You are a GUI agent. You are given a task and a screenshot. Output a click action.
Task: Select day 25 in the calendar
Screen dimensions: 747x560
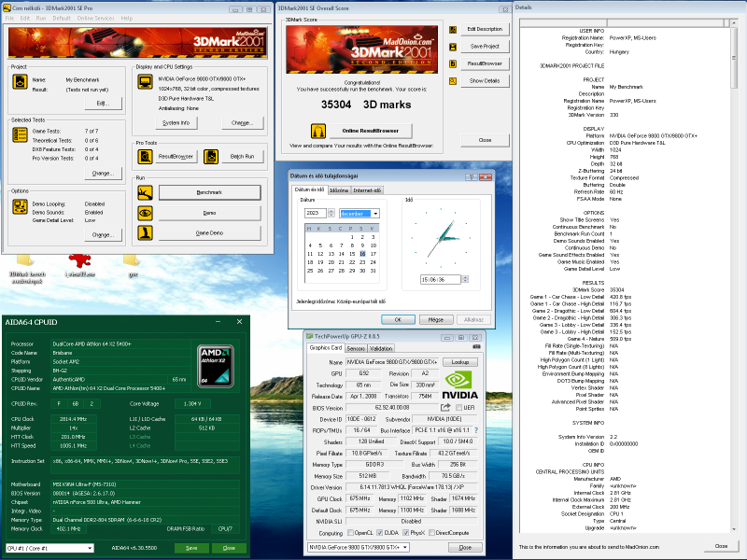[310, 271]
